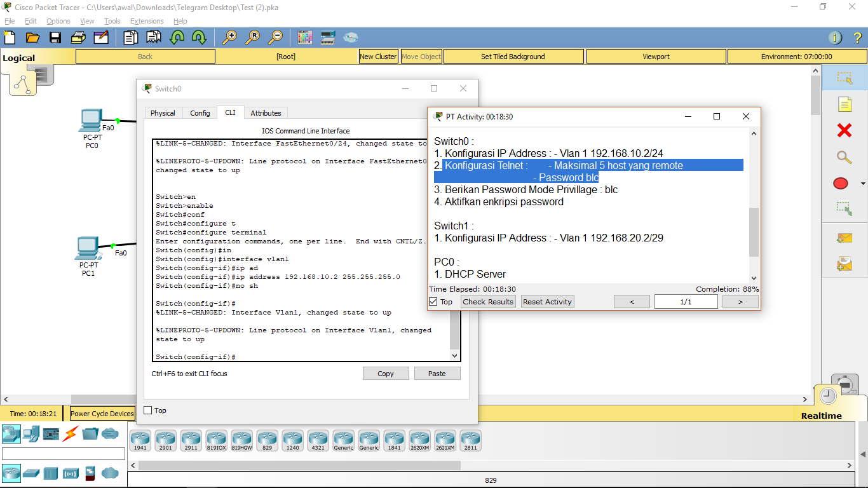Viewport: 868px width, 488px height.
Task: Pick the 2911 router from the device list
Action: click(191, 440)
